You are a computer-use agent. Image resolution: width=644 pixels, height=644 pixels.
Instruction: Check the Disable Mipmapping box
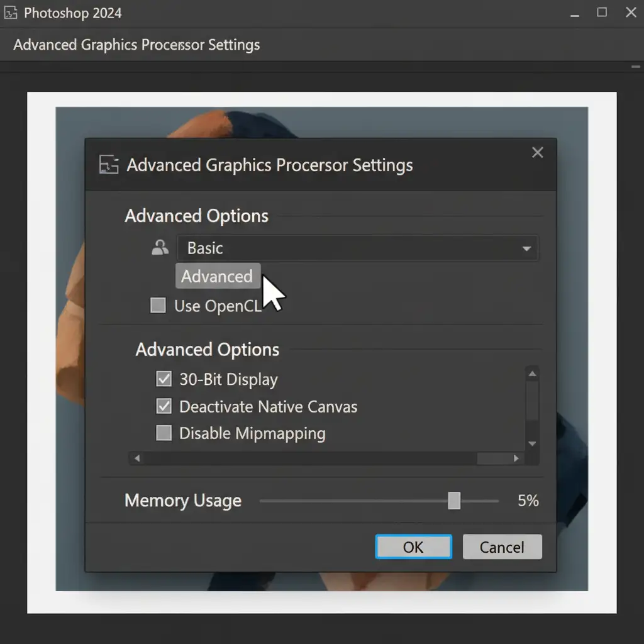164,433
